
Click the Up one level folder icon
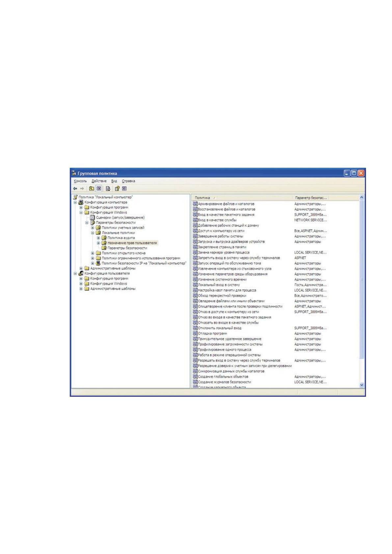(91, 189)
